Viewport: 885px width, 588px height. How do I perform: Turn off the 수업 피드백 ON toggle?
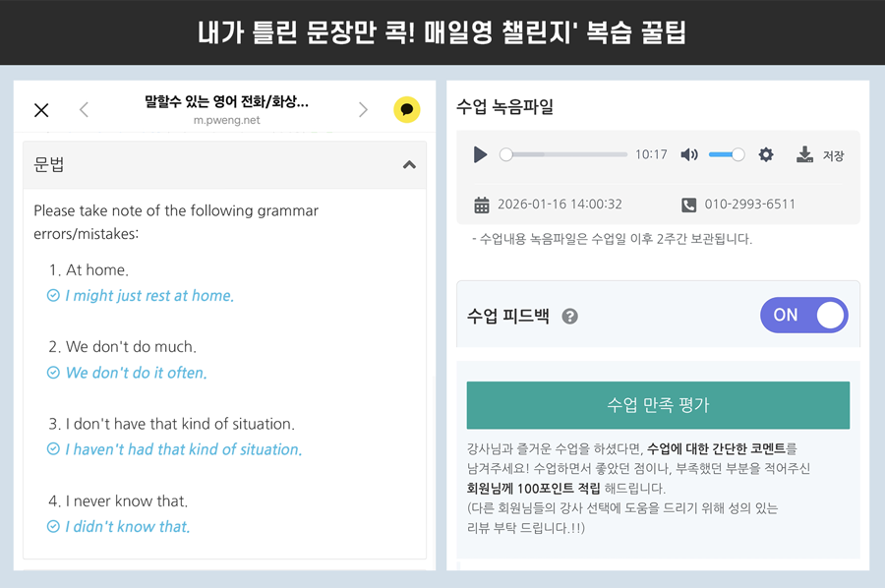[803, 316]
